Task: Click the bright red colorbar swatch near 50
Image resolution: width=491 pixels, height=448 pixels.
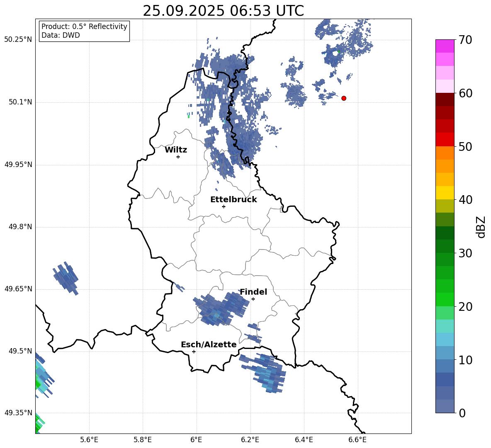Action: tap(445, 140)
